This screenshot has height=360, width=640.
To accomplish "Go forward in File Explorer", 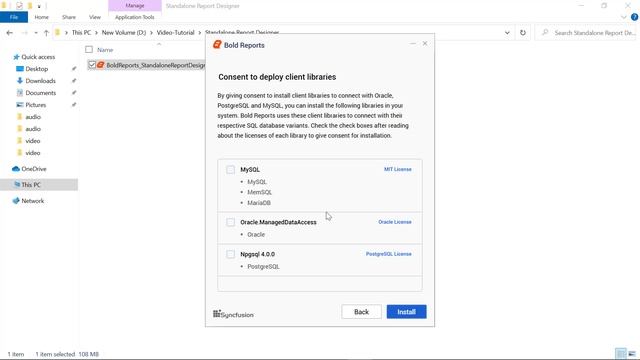I will point(24,33).
